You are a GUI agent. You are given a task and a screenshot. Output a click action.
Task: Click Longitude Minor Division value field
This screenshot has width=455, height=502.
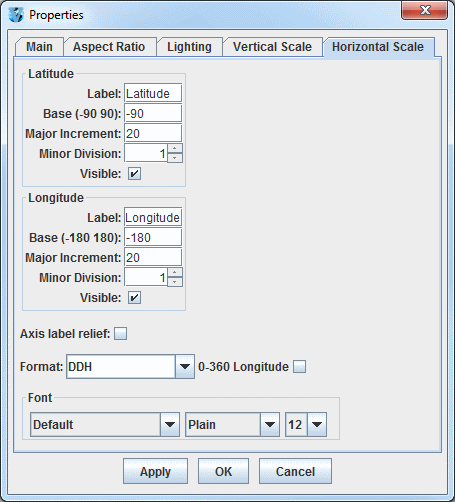coord(146,277)
